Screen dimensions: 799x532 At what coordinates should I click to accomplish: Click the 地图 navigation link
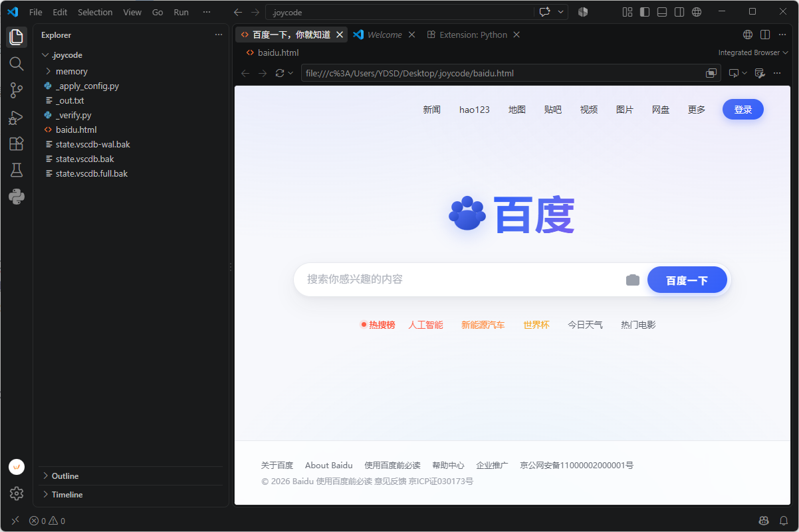click(x=517, y=110)
